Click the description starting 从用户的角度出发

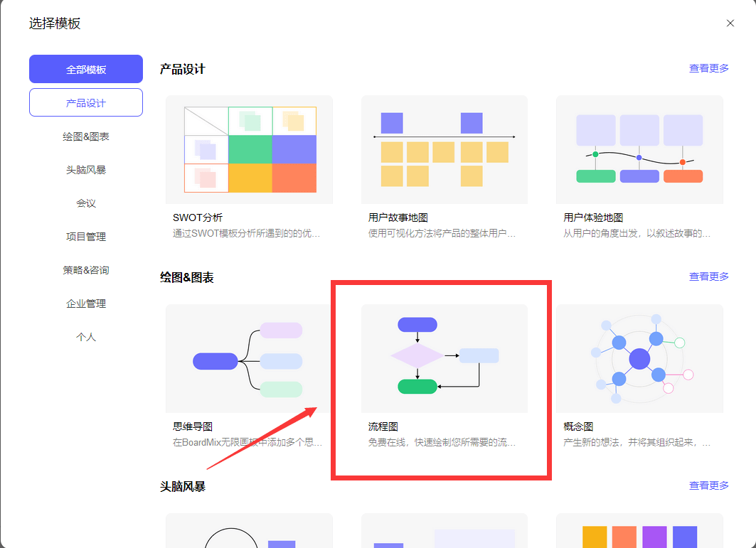637,234
